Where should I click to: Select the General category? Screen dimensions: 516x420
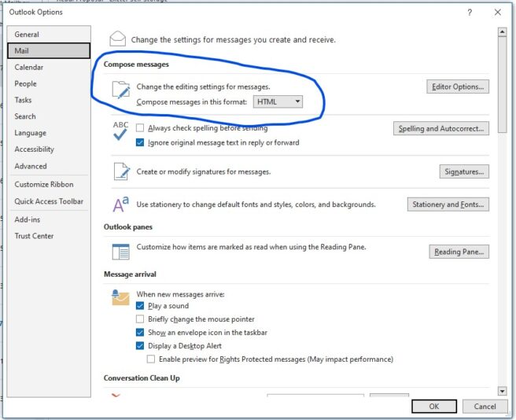[49, 35]
